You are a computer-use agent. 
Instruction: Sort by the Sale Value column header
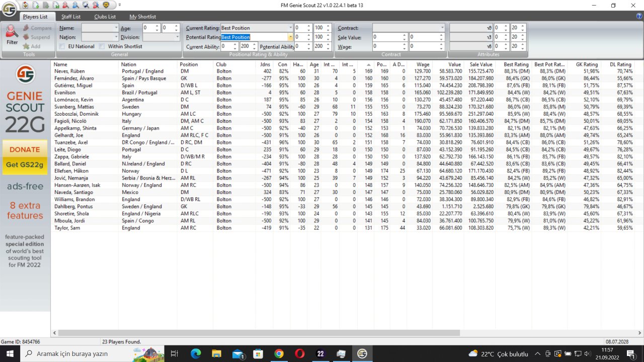coord(479,64)
